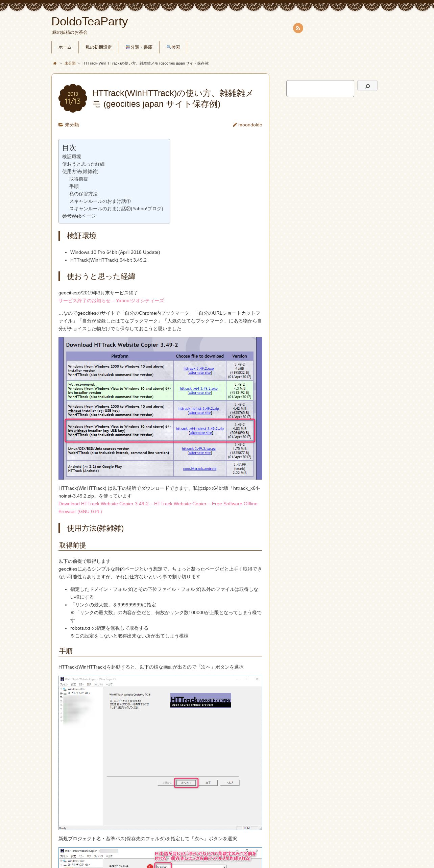
Task: Go to ホーム menu item
Action: [65, 47]
